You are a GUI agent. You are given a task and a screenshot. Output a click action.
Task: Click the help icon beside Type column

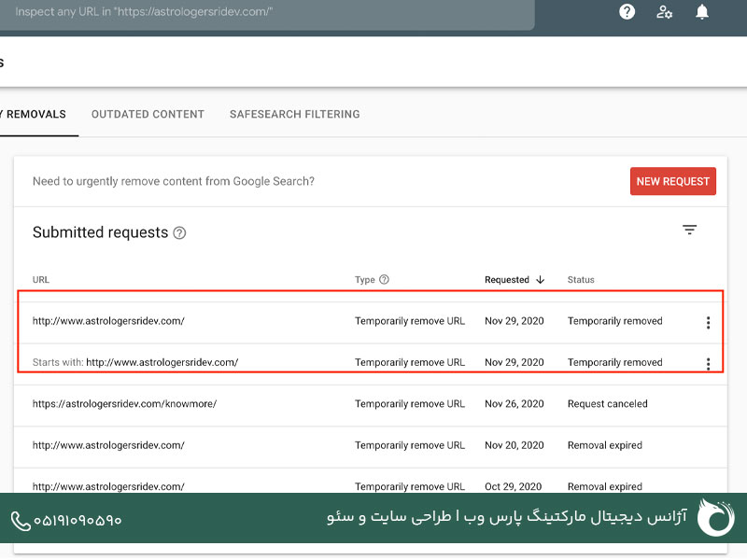coord(384,279)
